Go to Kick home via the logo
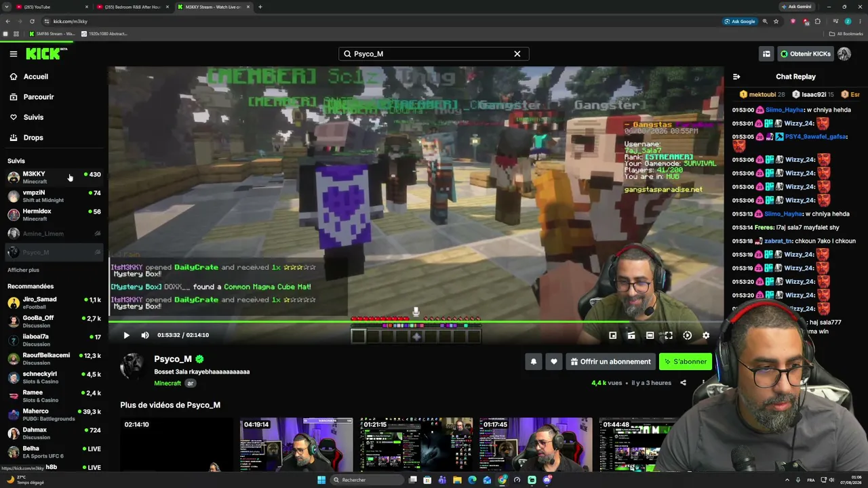The width and height of the screenshot is (868, 488). 47,54
